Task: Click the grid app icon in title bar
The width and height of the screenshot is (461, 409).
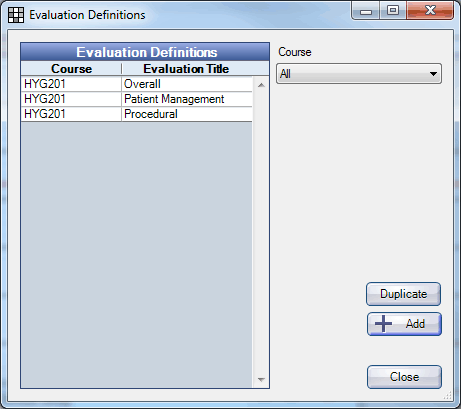Action: (16, 15)
